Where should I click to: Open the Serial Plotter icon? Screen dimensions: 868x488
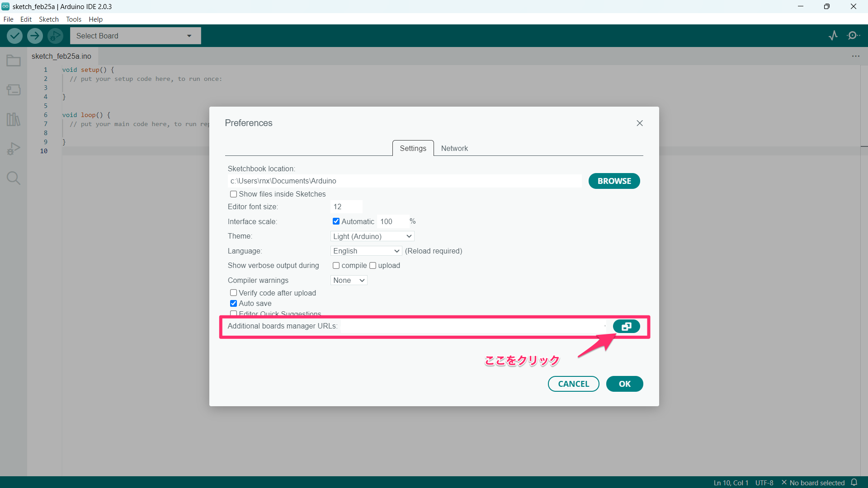pos(833,36)
